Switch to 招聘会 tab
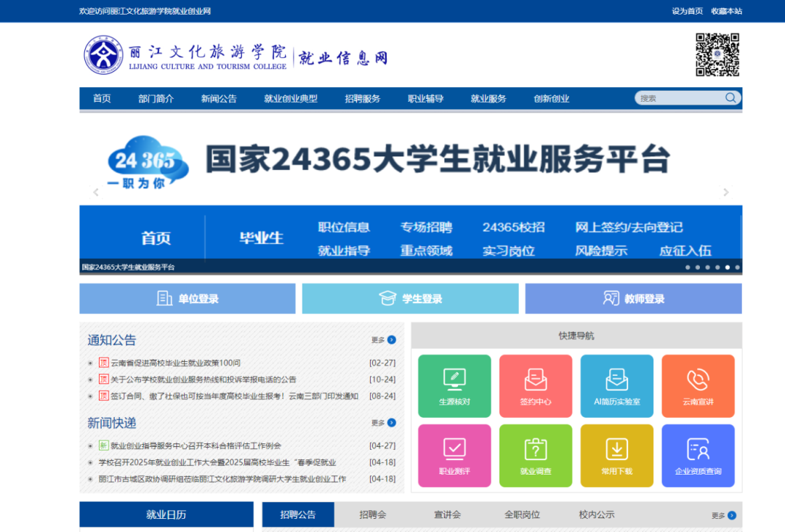This screenshot has width=785, height=532. click(x=373, y=515)
